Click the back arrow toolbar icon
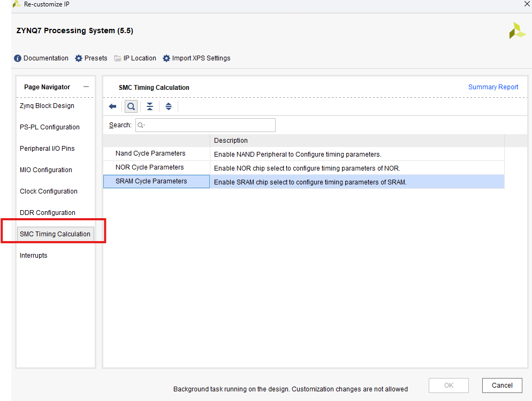Image resolution: width=532 pixels, height=401 pixels. (112, 106)
